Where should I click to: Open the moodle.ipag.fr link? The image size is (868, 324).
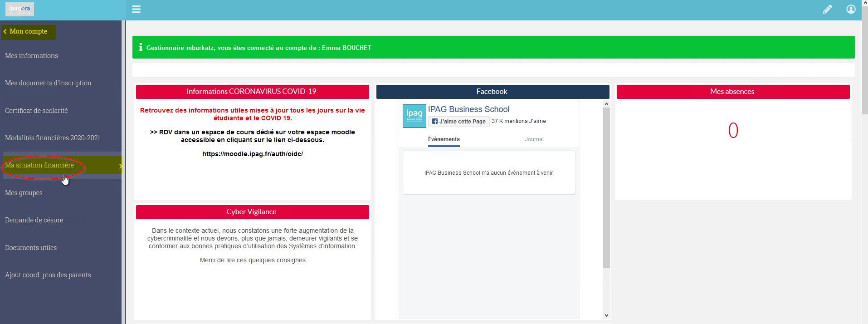(253, 154)
